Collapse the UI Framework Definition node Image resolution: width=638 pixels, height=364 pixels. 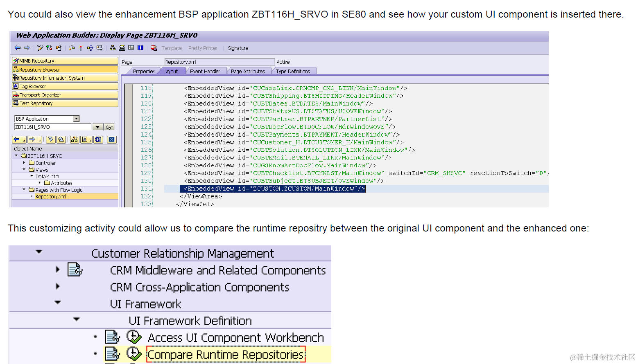click(77, 319)
